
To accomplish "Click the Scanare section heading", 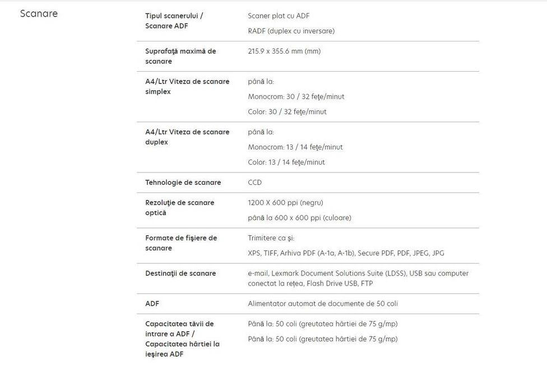I will (39, 13).
